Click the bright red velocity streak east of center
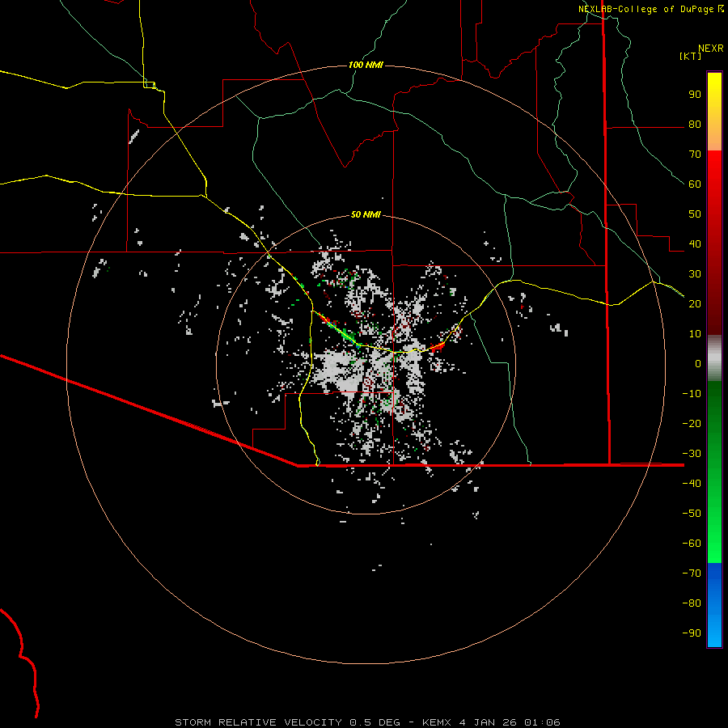 [437, 347]
